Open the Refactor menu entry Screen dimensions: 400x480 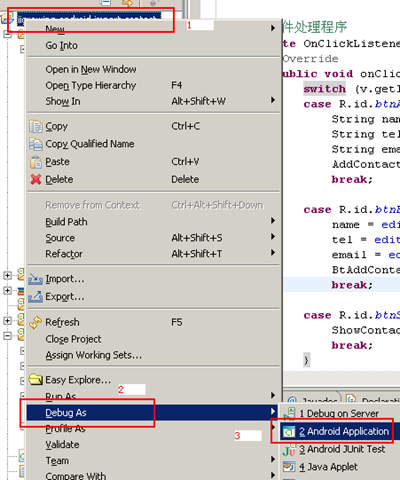[153, 254]
